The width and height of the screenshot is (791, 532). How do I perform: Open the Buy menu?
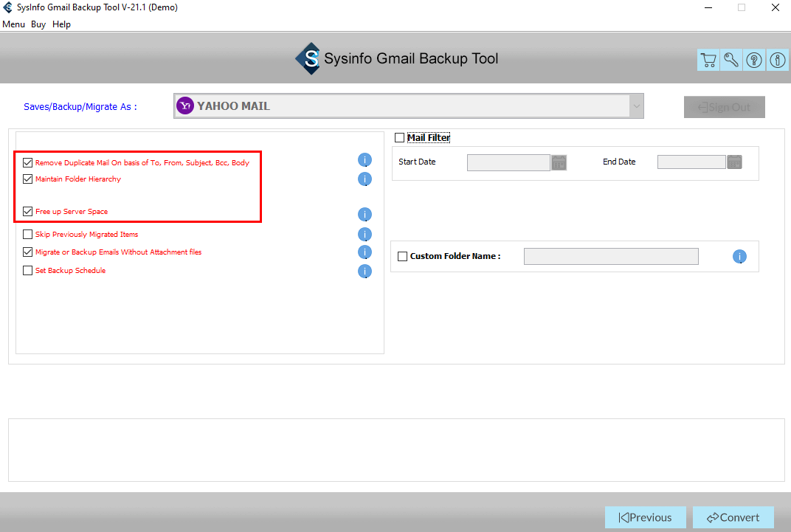coord(38,24)
